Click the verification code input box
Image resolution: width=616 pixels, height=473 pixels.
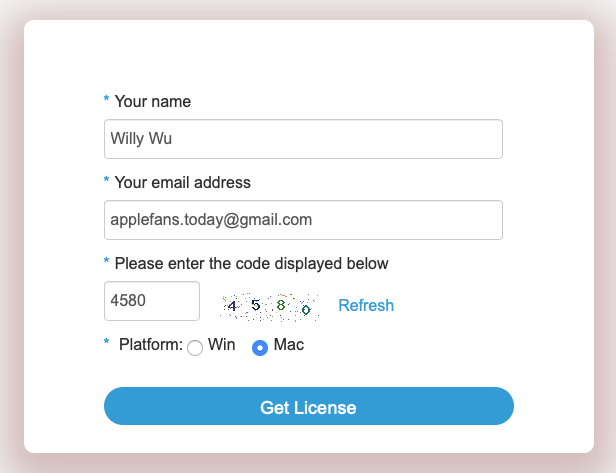pyautogui.click(x=151, y=301)
